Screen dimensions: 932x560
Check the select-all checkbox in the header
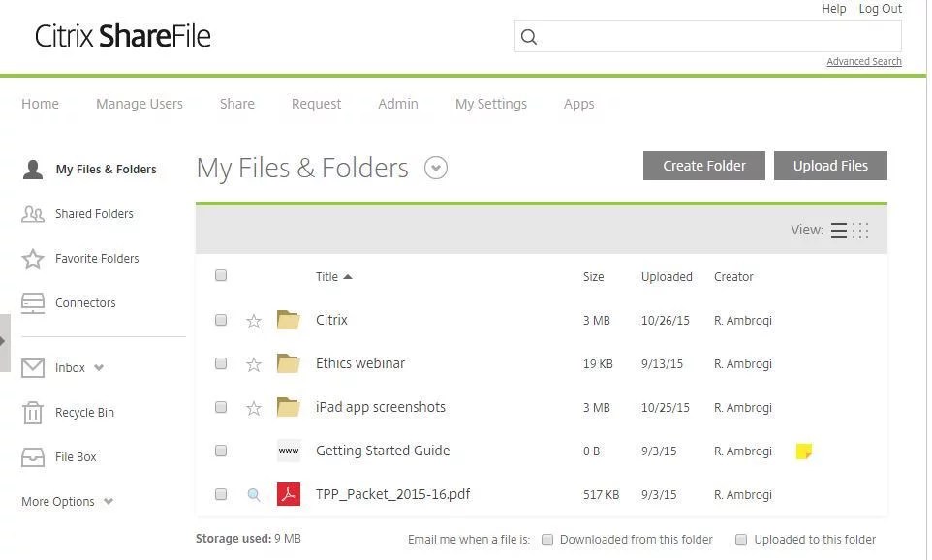(221, 275)
